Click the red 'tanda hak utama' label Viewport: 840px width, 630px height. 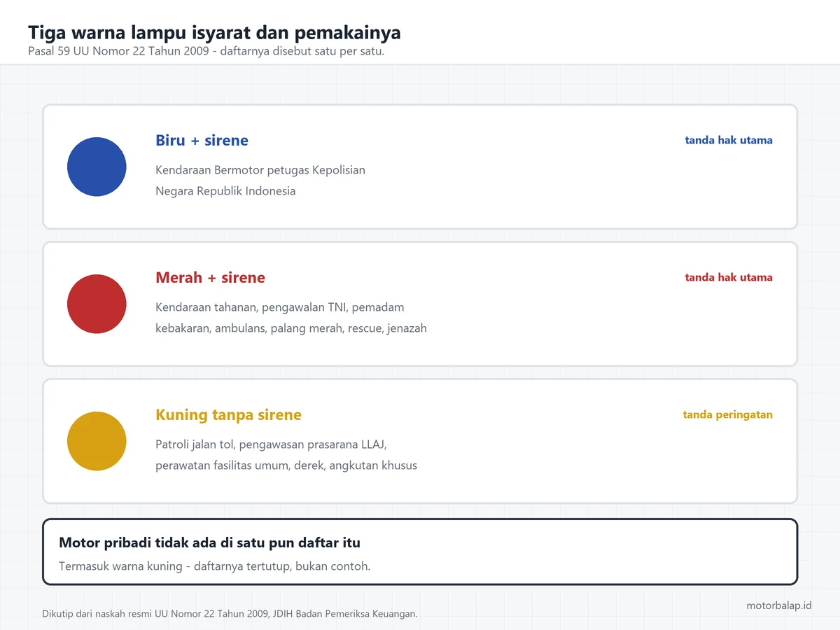(x=729, y=277)
